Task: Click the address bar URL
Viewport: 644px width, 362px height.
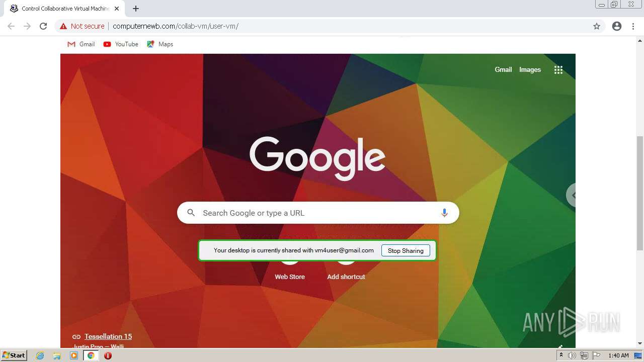Action: pyautogui.click(x=176, y=26)
